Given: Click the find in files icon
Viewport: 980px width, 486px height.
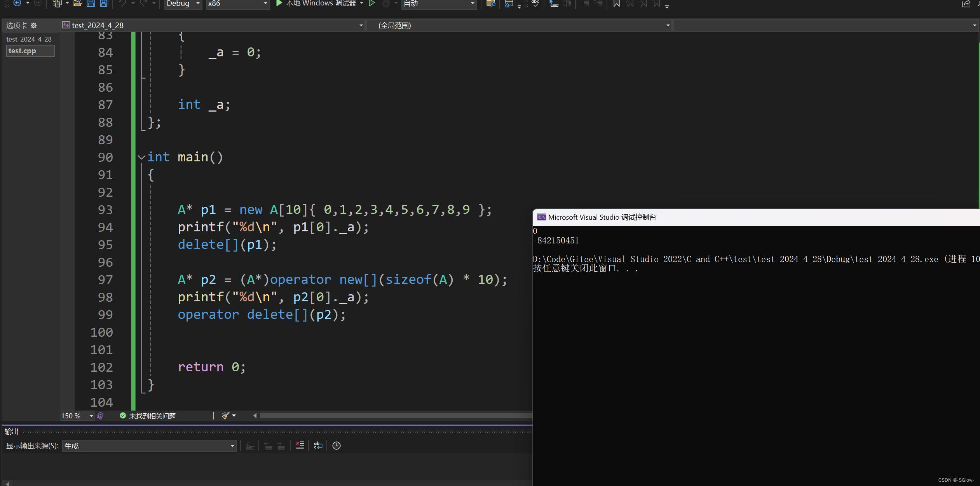Looking at the screenshot, I should (490, 4).
